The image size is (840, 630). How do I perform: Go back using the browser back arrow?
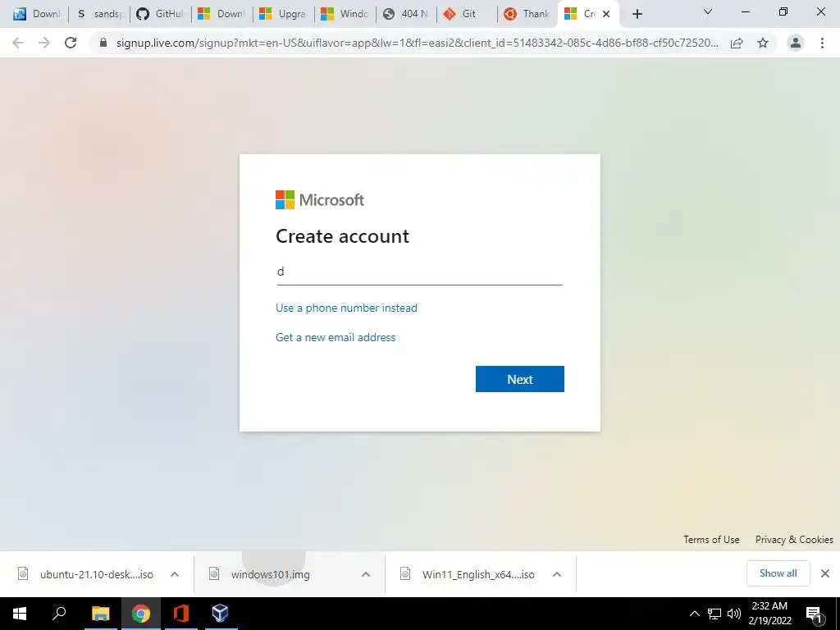18,43
